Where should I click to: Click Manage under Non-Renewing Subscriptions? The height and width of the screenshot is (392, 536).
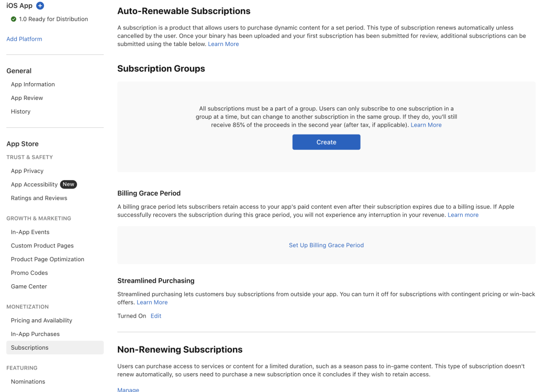coord(128,389)
